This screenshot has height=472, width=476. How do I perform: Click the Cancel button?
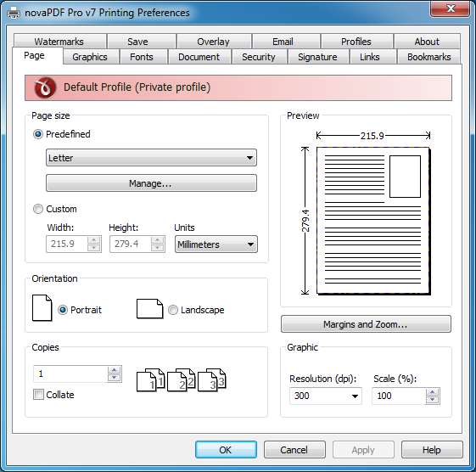294,450
